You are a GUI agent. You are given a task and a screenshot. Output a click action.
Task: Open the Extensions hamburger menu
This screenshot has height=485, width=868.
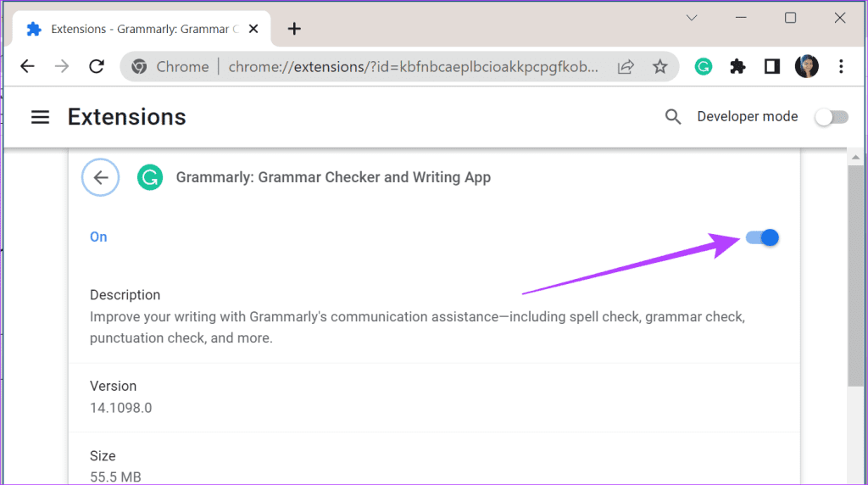click(x=40, y=117)
